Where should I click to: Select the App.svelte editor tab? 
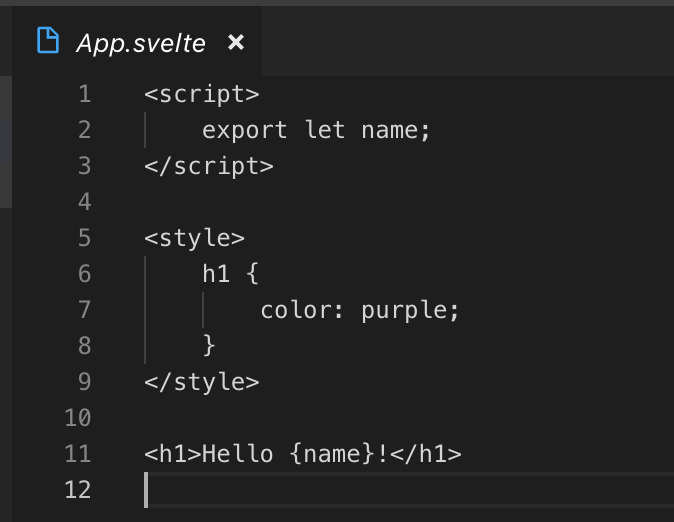141,43
